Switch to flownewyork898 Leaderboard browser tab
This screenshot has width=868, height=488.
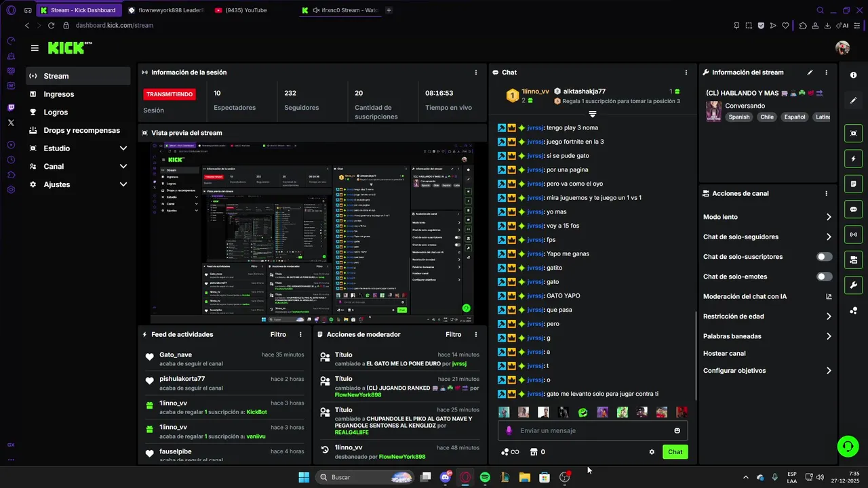(x=165, y=10)
